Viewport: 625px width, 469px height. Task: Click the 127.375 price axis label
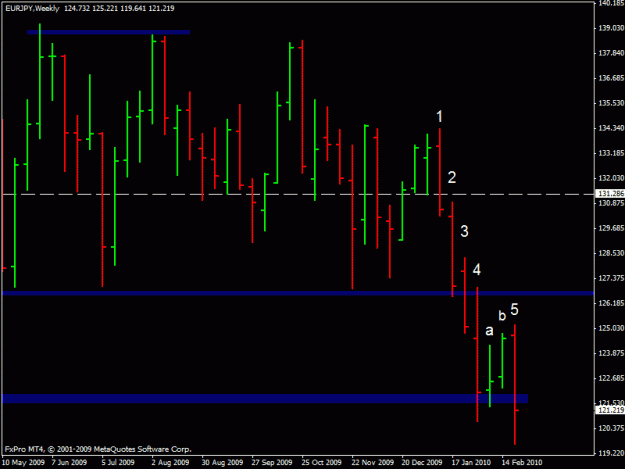click(x=611, y=278)
